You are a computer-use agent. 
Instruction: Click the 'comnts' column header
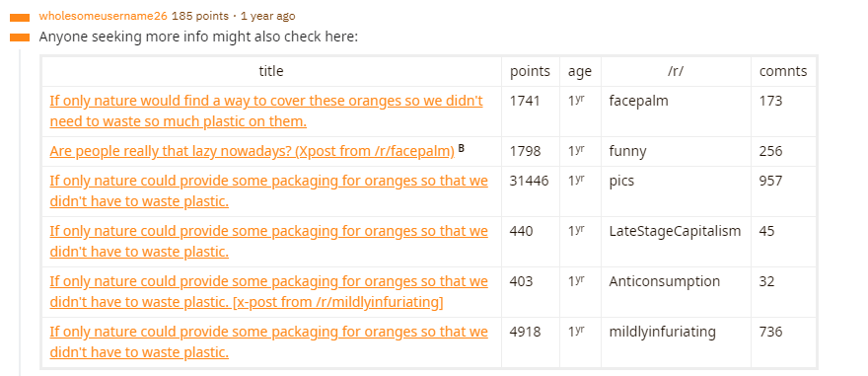point(783,71)
